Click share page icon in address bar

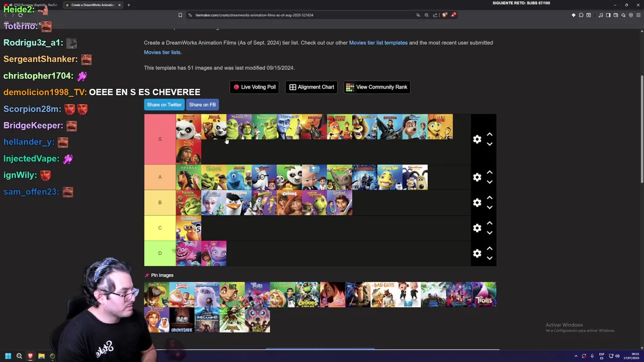pyautogui.click(x=435, y=15)
